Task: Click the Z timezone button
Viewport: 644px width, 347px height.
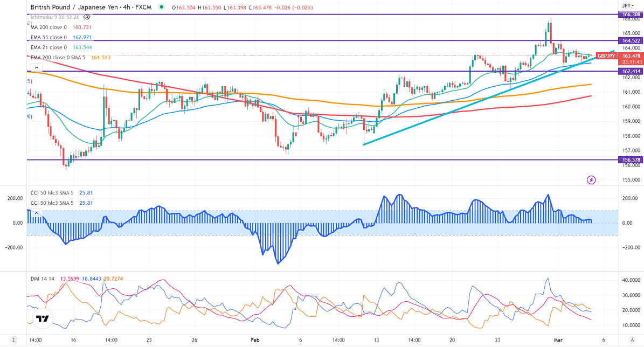Action: [13, 341]
